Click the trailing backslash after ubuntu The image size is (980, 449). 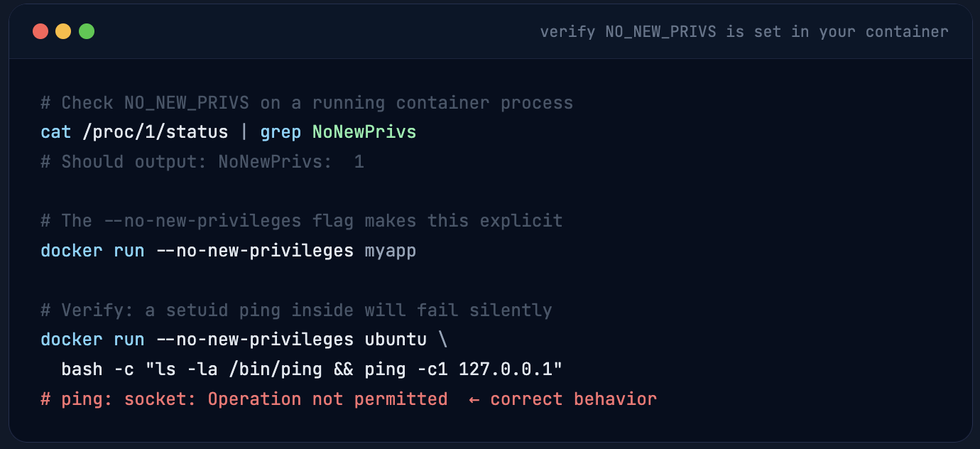(443, 340)
